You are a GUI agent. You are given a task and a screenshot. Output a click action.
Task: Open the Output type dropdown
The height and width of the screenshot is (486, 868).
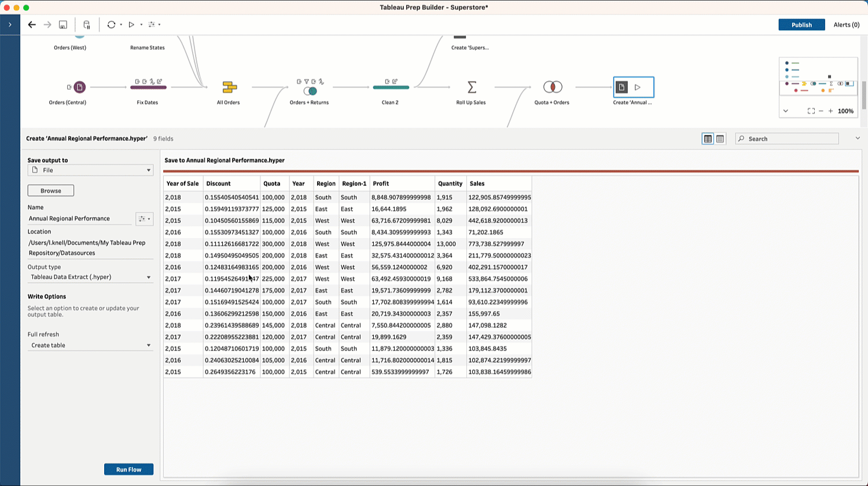pos(90,277)
